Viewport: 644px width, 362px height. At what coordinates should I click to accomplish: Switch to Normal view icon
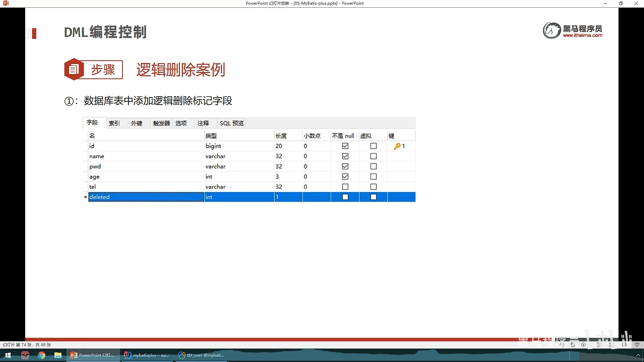pos(599,345)
